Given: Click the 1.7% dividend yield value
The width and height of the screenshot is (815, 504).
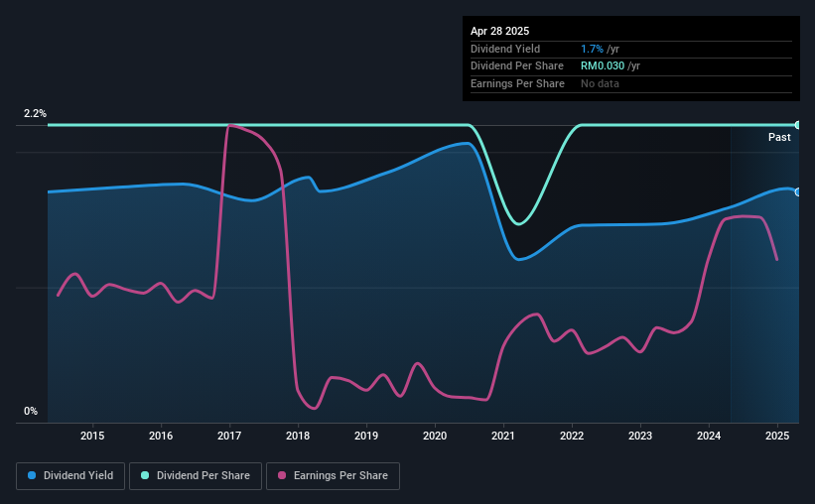Looking at the screenshot, I should pos(592,49).
